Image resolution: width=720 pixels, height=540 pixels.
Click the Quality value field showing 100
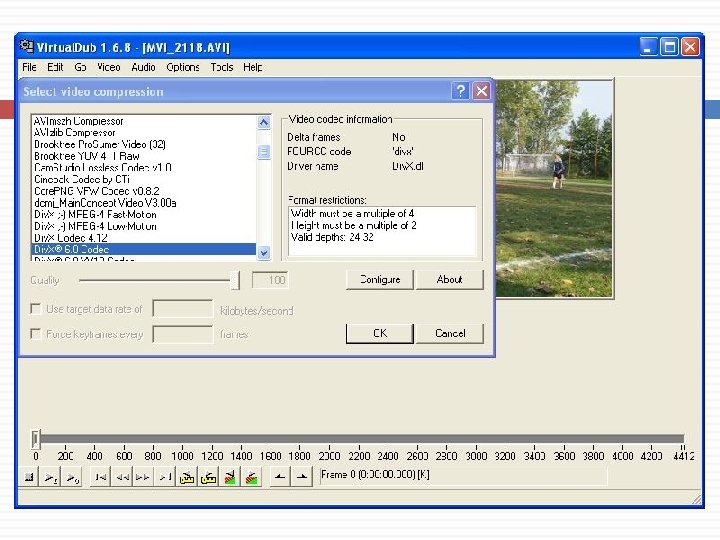(270, 280)
